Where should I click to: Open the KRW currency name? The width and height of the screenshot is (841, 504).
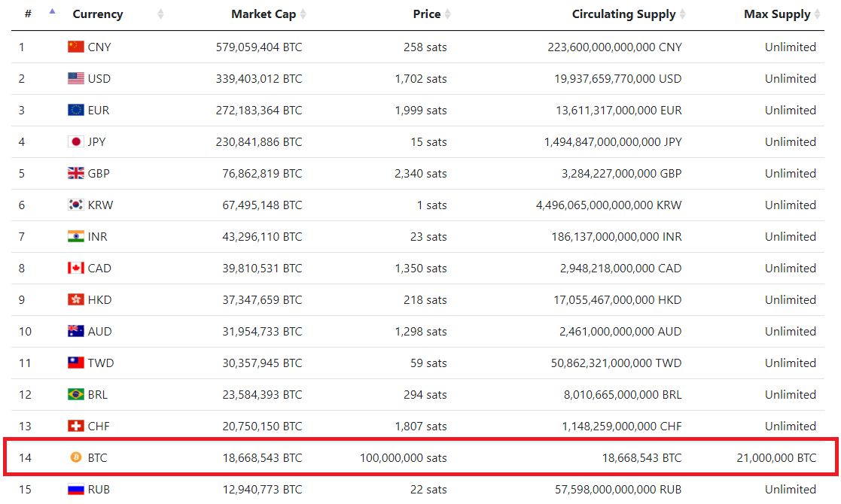click(x=100, y=205)
